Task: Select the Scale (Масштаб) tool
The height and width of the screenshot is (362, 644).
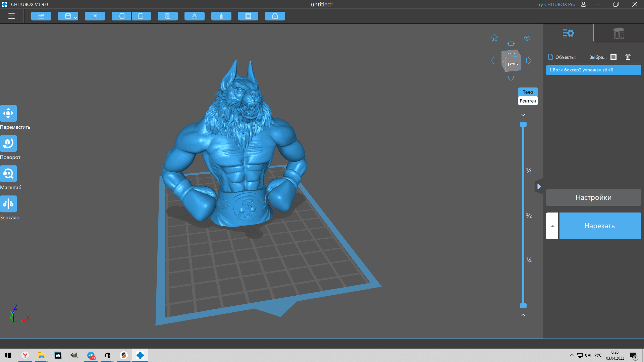Action: coord(8,174)
